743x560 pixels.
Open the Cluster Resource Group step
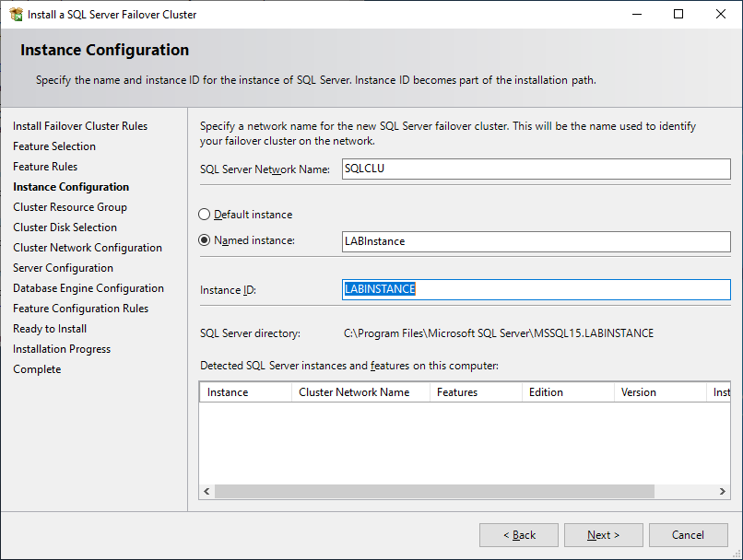coord(70,207)
